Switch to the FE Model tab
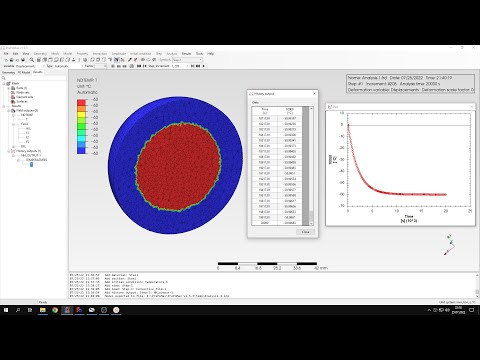 24,72
